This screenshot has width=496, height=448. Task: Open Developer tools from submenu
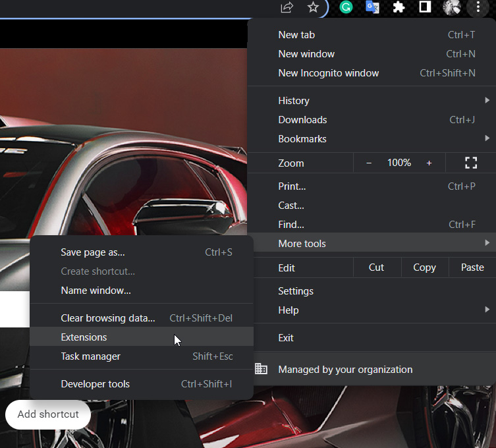pos(142,384)
